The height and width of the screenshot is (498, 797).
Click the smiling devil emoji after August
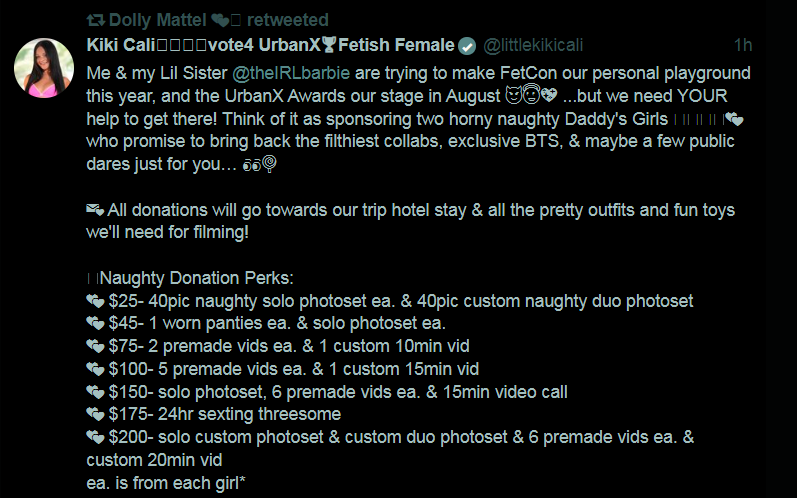click(x=513, y=96)
